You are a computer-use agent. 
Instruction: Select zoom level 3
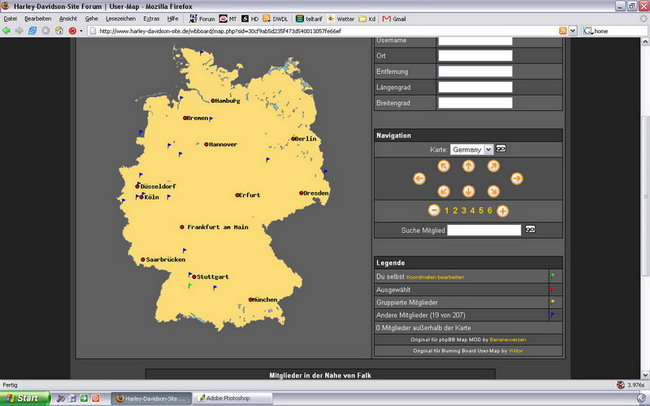[462, 210]
